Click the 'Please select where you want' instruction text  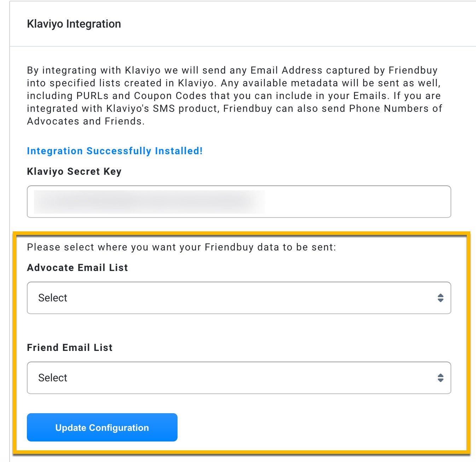[181, 247]
